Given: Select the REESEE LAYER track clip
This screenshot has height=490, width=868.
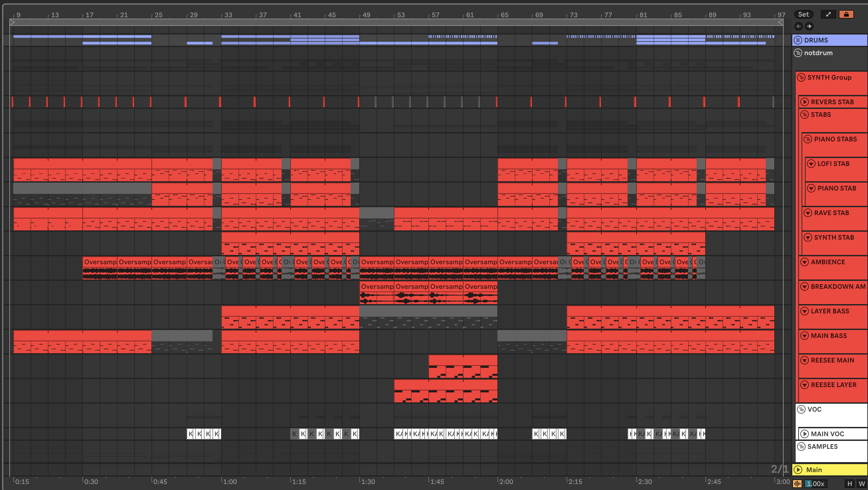Looking at the screenshot, I should tap(446, 391).
